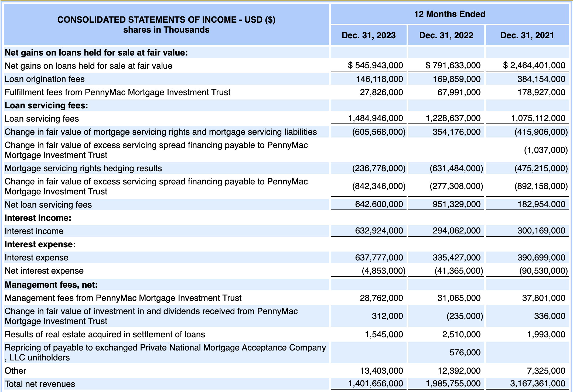Select the value (892,158,000)

pyautogui.click(x=541, y=186)
